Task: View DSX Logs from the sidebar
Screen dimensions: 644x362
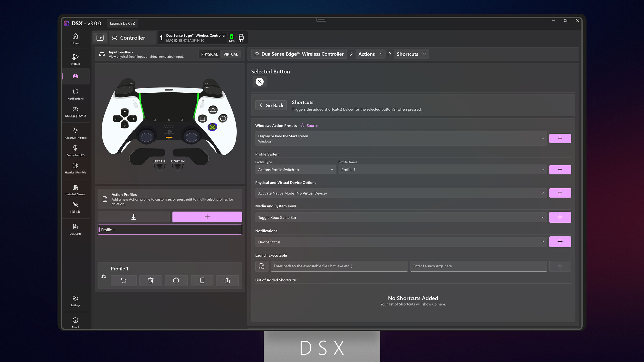Action: pyautogui.click(x=75, y=229)
